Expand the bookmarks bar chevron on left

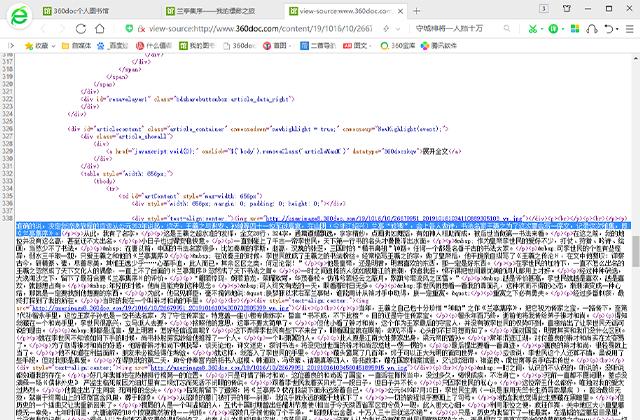[x=8, y=46]
